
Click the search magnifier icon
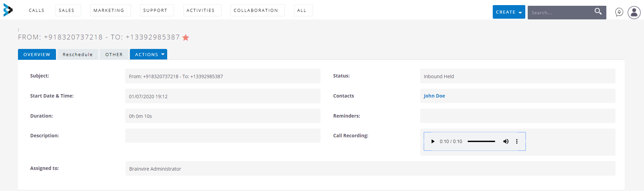click(598, 12)
